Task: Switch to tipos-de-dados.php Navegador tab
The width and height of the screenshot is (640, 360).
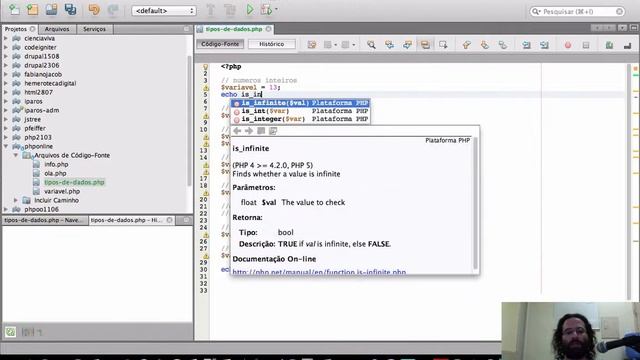Action: click(44, 220)
